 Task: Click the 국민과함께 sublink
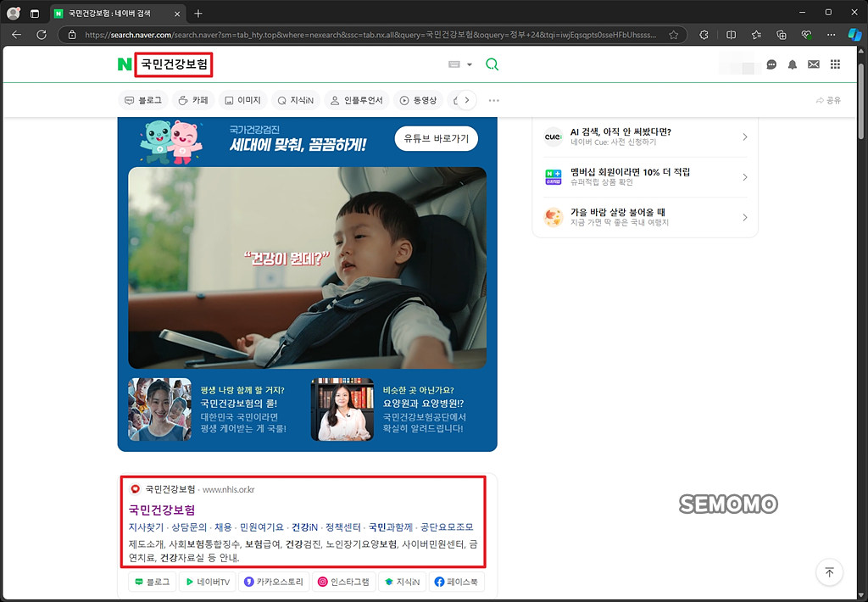click(391, 527)
